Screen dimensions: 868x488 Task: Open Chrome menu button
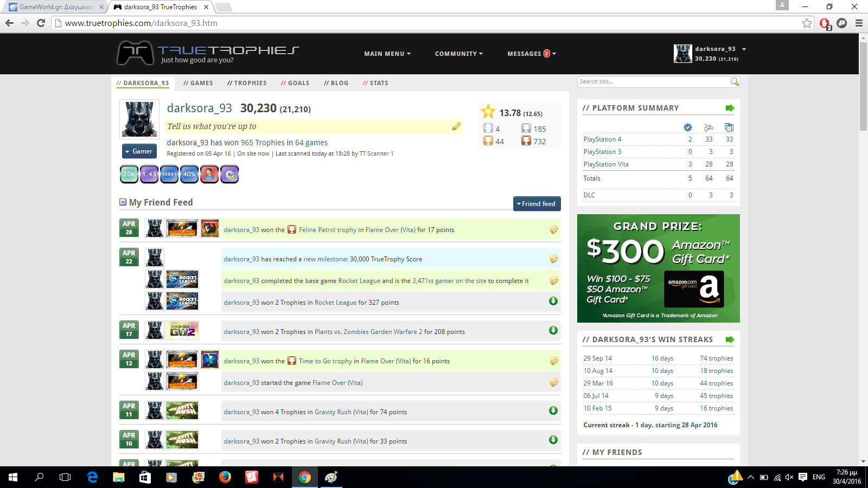859,23
